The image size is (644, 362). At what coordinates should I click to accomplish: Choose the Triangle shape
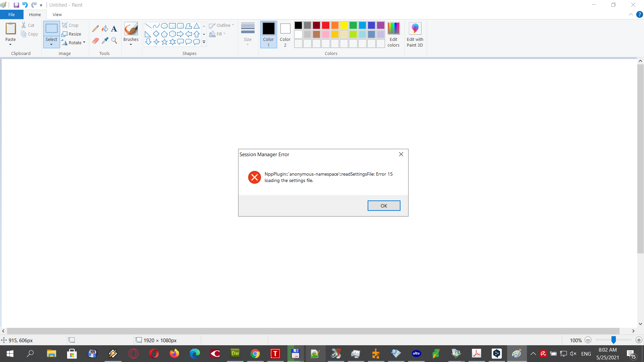[x=197, y=26]
